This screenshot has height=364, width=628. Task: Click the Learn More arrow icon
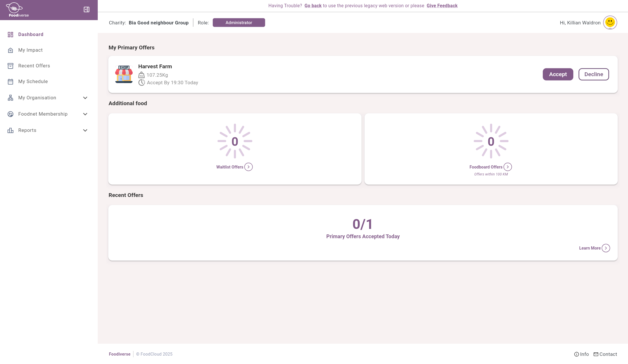[606, 248]
